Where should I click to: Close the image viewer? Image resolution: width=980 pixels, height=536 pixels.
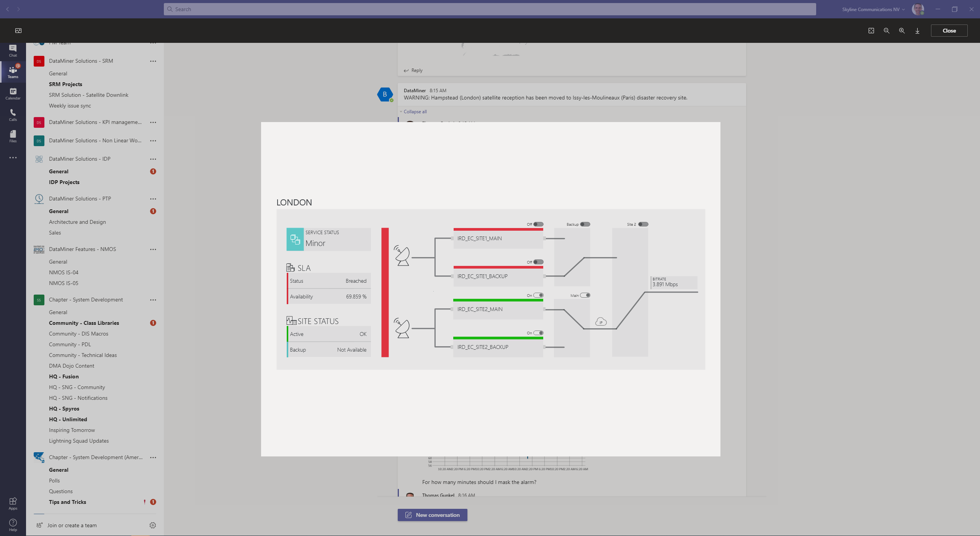coord(949,31)
